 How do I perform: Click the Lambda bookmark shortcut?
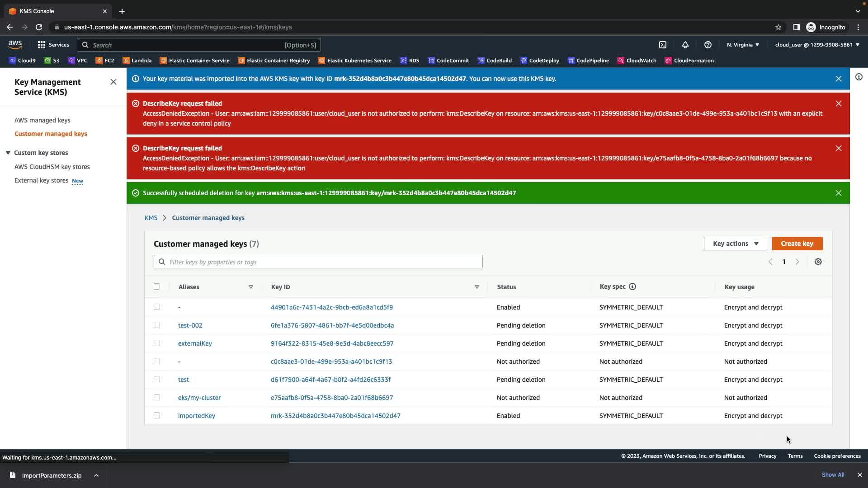[x=137, y=61]
